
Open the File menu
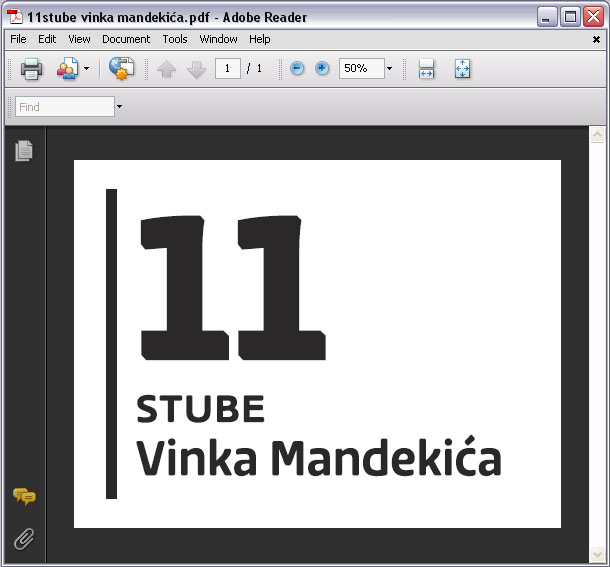tap(18, 39)
